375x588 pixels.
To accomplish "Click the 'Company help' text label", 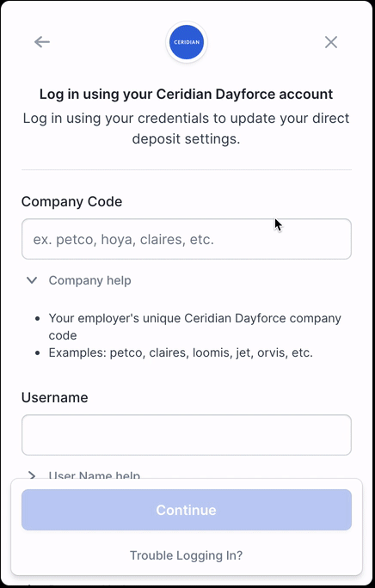I will coord(90,280).
